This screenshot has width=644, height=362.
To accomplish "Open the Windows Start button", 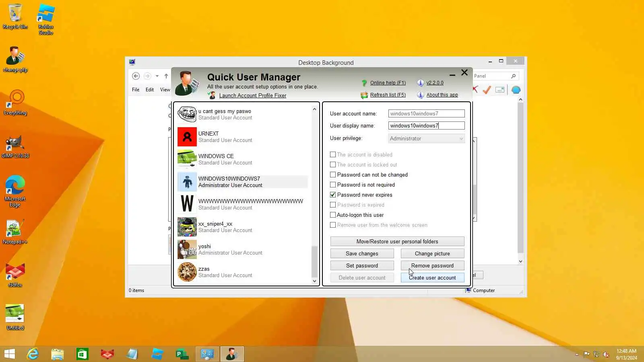I will 9,354.
